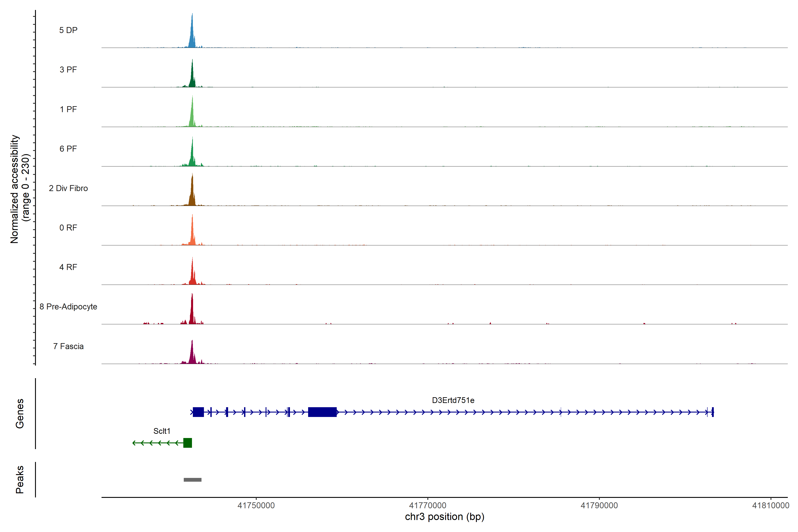Click the chr3 position axis title
Image resolution: width=798 pixels, height=532 pixels.
(x=444, y=517)
